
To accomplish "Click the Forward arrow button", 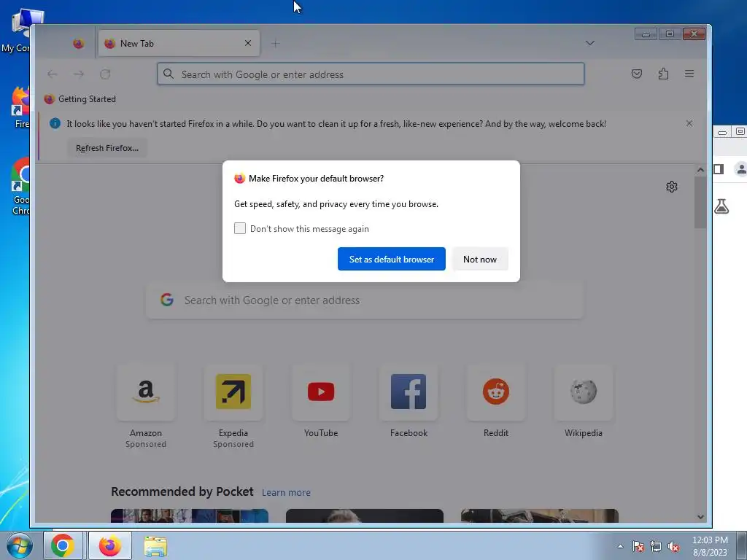I will tap(79, 74).
